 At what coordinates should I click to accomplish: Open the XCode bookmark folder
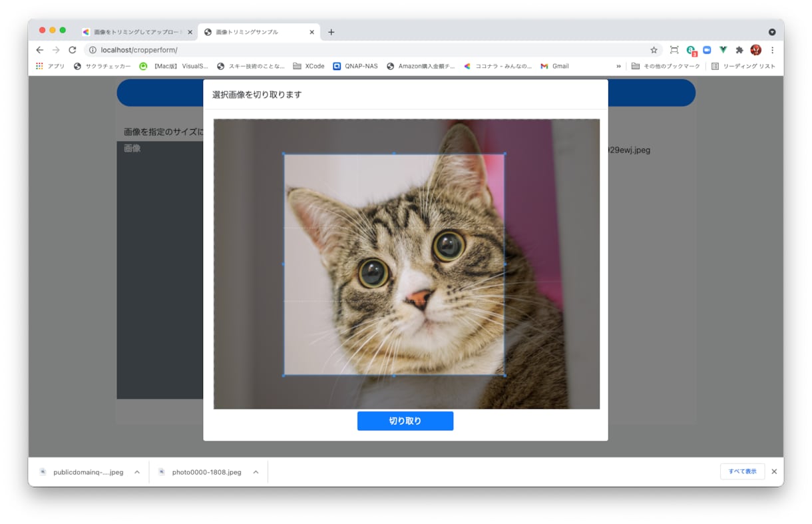(309, 66)
